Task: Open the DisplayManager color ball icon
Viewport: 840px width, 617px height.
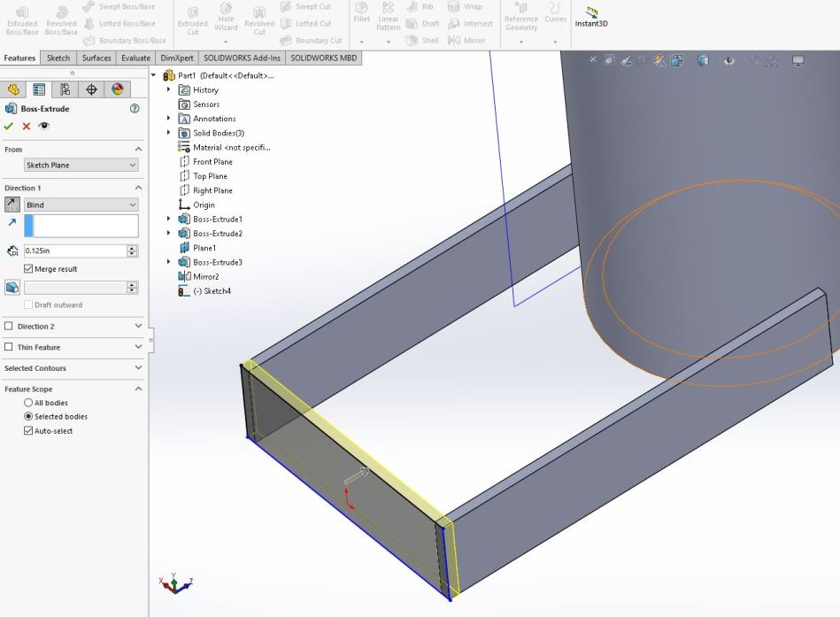Action: coord(117,89)
